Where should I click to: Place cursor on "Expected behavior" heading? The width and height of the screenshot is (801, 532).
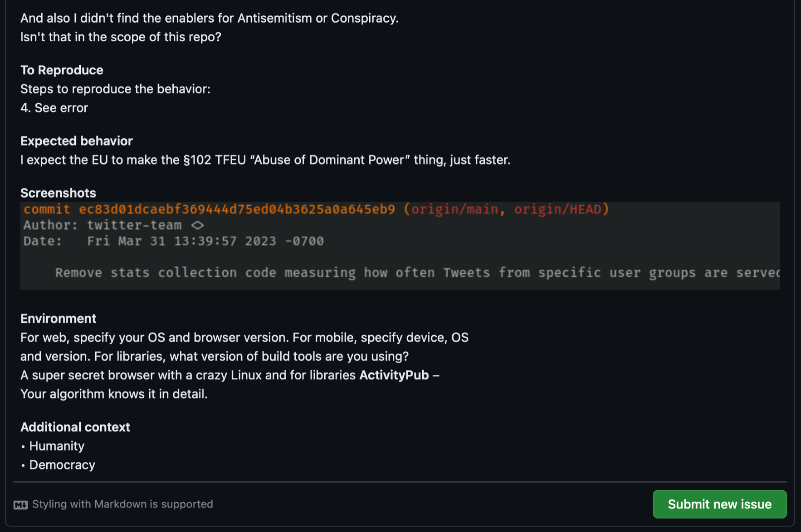(76, 141)
